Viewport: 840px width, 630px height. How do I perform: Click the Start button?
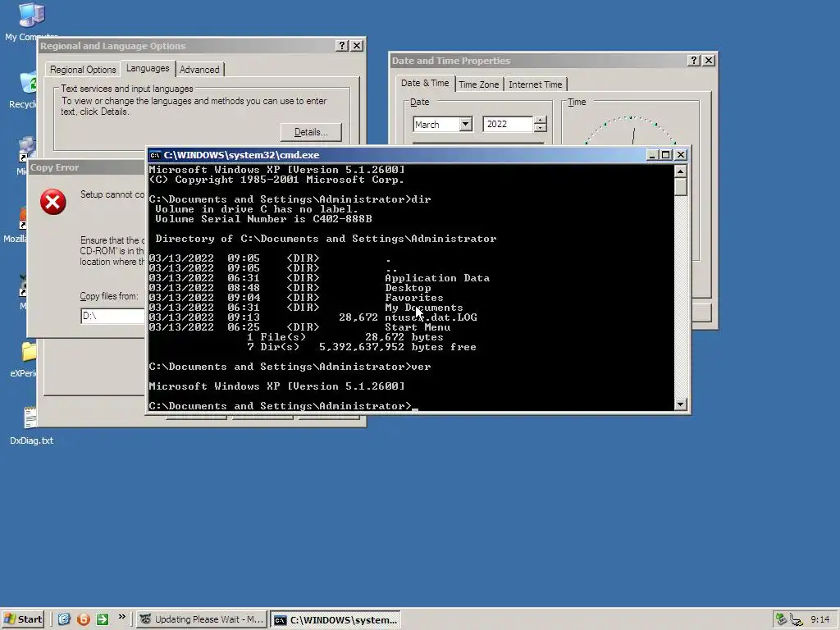(22, 619)
